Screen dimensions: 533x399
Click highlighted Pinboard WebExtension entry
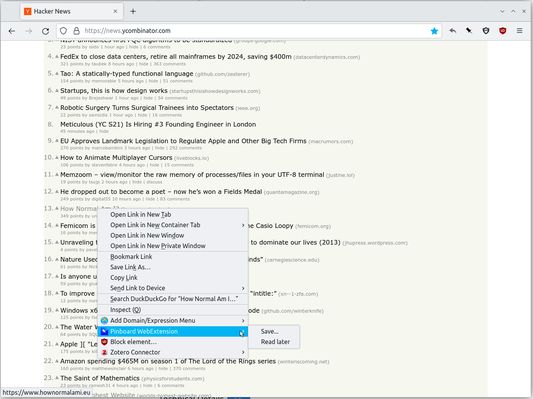(173, 331)
